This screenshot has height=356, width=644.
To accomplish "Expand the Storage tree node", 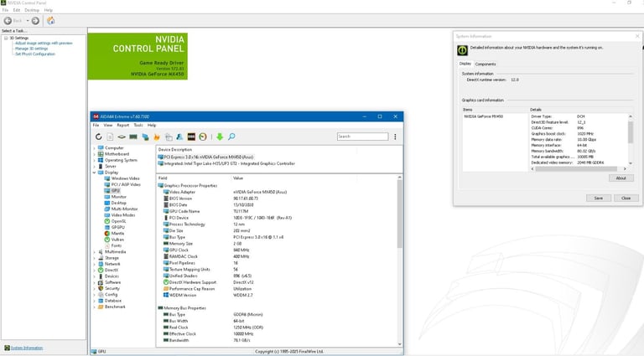I will 95,258.
